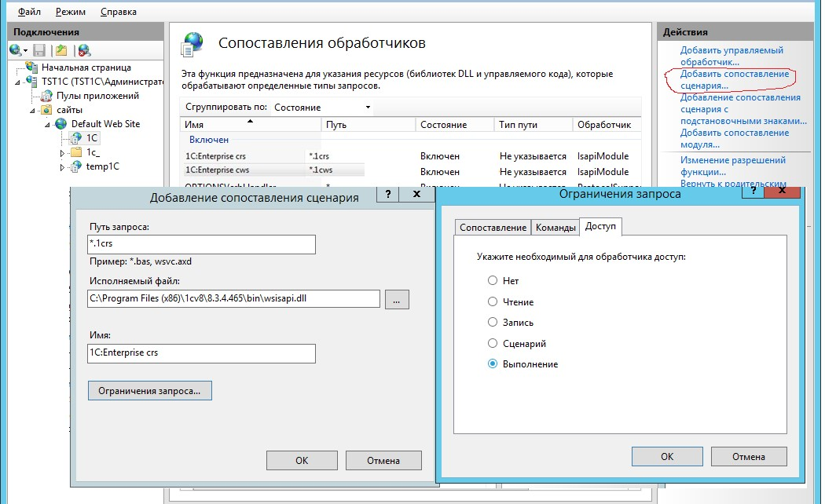Screen dimensions: 825x504
Task: Expand the temp1C tree node
Action: click(x=62, y=166)
